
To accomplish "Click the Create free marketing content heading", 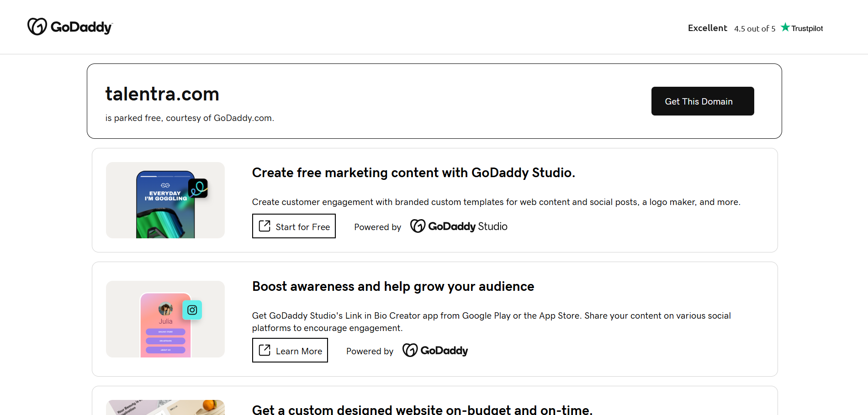I will pyautogui.click(x=413, y=173).
